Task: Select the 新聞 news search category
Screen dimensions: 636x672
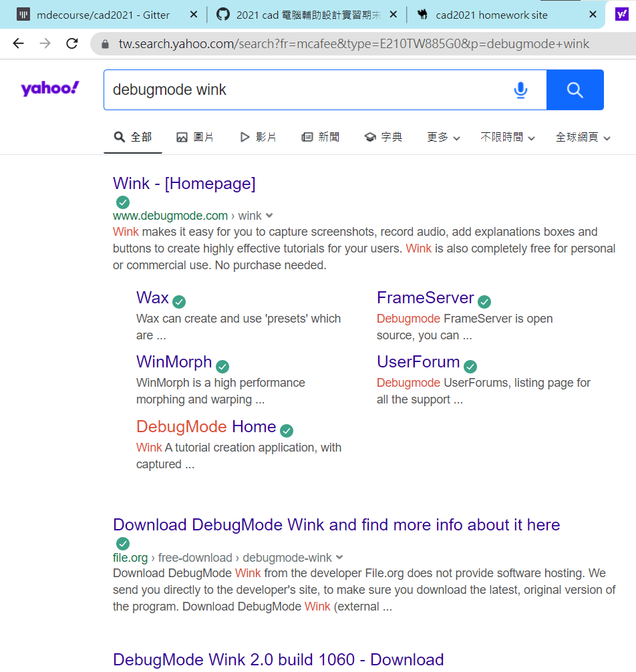Action: pos(321,137)
